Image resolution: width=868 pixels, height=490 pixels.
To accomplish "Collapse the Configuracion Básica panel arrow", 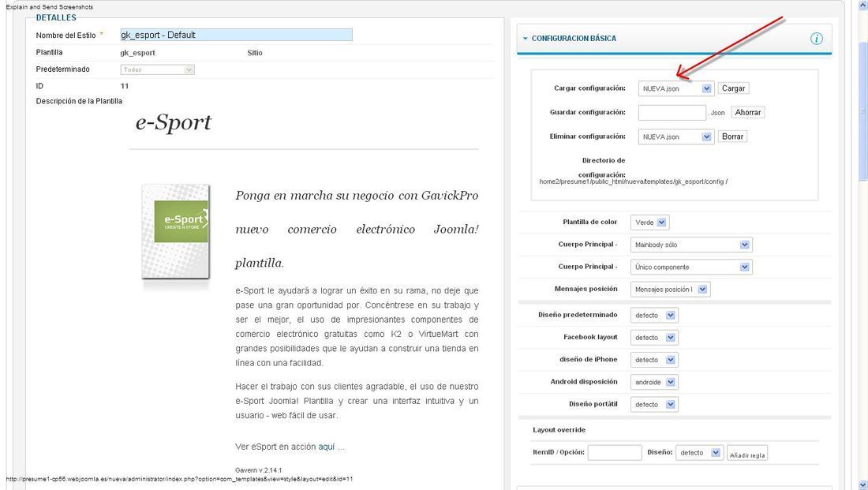I will [x=526, y=39].
